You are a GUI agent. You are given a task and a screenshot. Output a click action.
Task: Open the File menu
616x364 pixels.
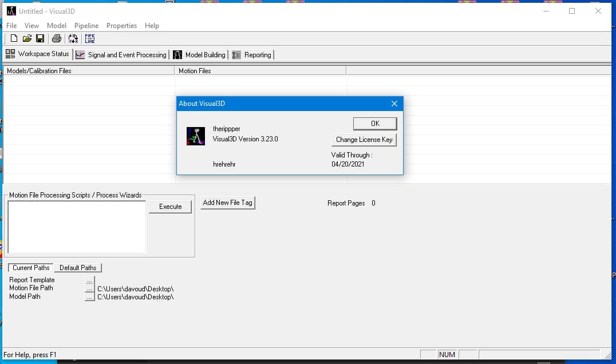(11, 26)
